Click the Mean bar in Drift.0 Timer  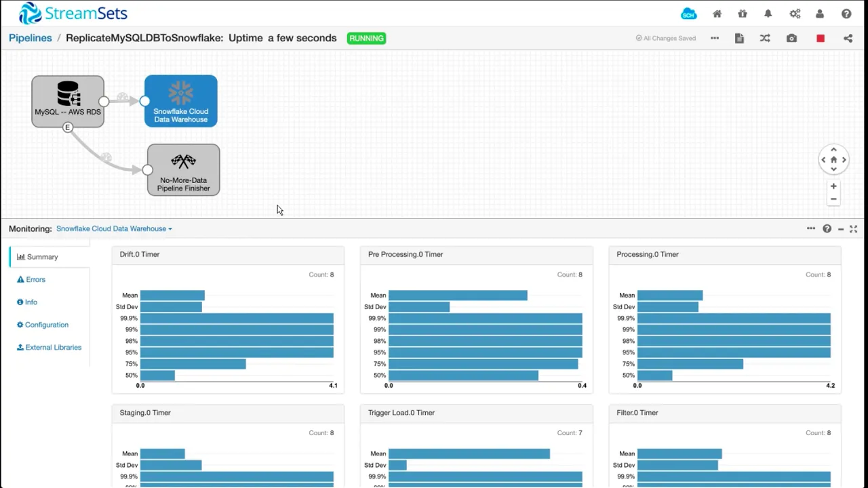pyautogui.click(x=172, y=296)
